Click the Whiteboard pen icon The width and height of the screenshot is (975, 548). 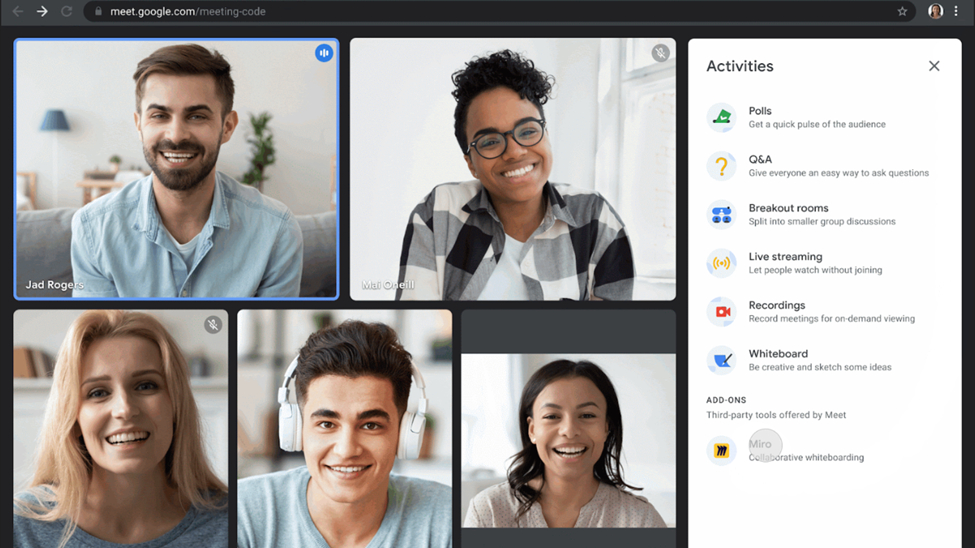[x=721, y=360]
